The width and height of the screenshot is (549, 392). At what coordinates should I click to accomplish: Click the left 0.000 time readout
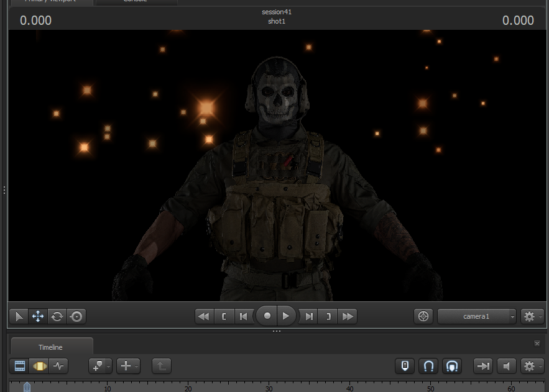point(35,21)
